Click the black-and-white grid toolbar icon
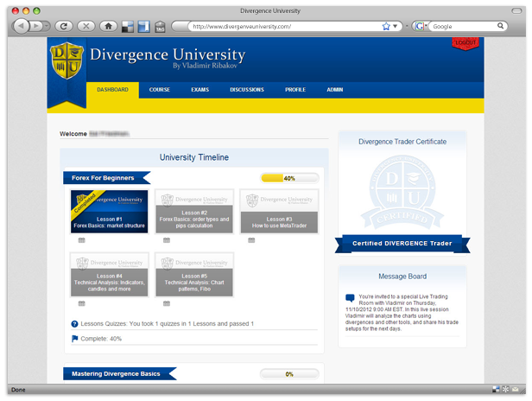 pyautogui.click(x=128, y=27)
